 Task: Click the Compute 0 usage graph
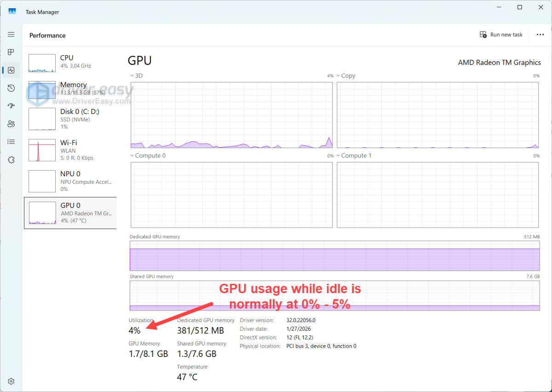coord(231,195)
